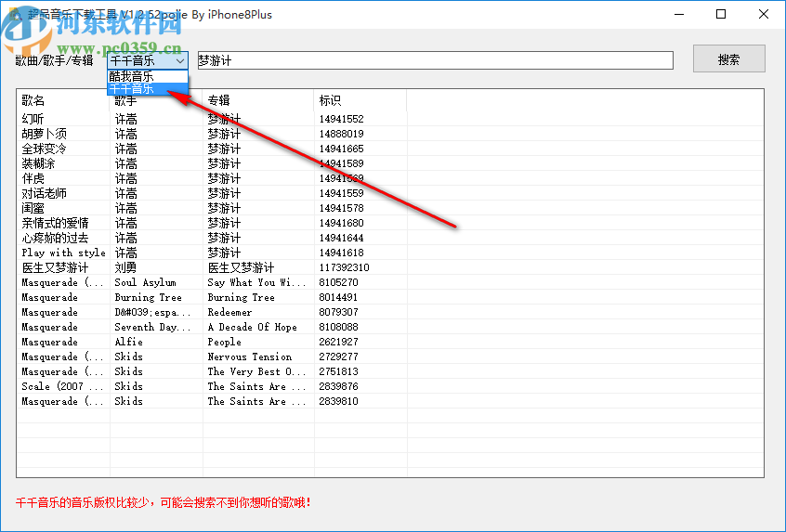Click the album Nervous Tension
The image size is (786, 532).
pyautogui.click(x=250, y=357)
